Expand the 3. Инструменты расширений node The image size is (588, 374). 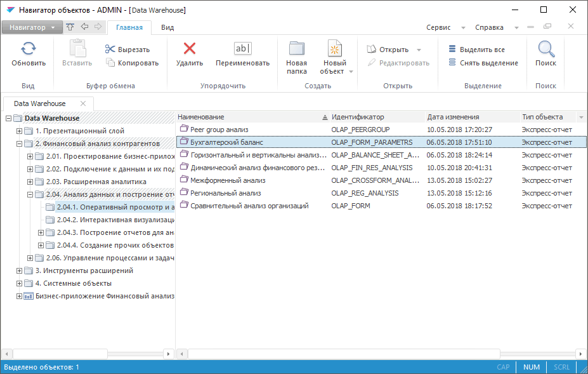tap(19, 270)
